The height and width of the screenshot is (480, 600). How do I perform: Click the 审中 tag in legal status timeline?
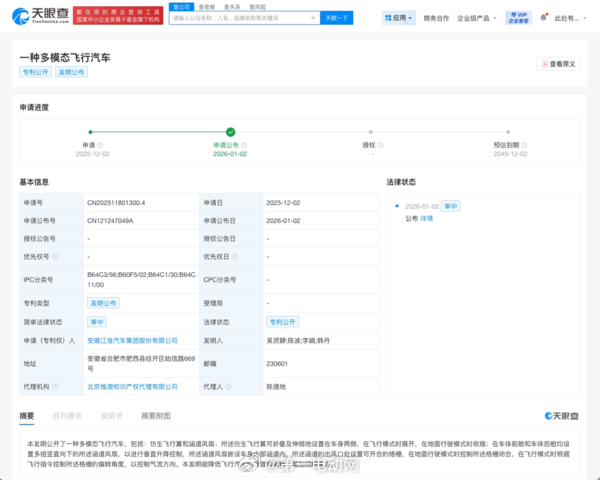pos(451,206)
